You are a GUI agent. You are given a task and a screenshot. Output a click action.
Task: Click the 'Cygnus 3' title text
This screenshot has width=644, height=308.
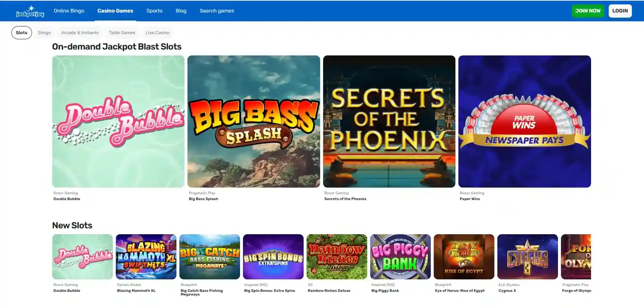click(x=507, y=291)
